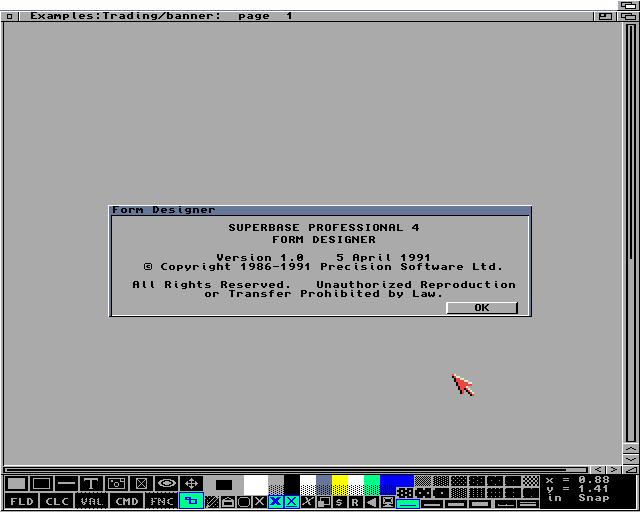The width and height of the screenshot is (640, 512).
Task: Select the outline rectangle tool
Action: click(x=41, y=484)
